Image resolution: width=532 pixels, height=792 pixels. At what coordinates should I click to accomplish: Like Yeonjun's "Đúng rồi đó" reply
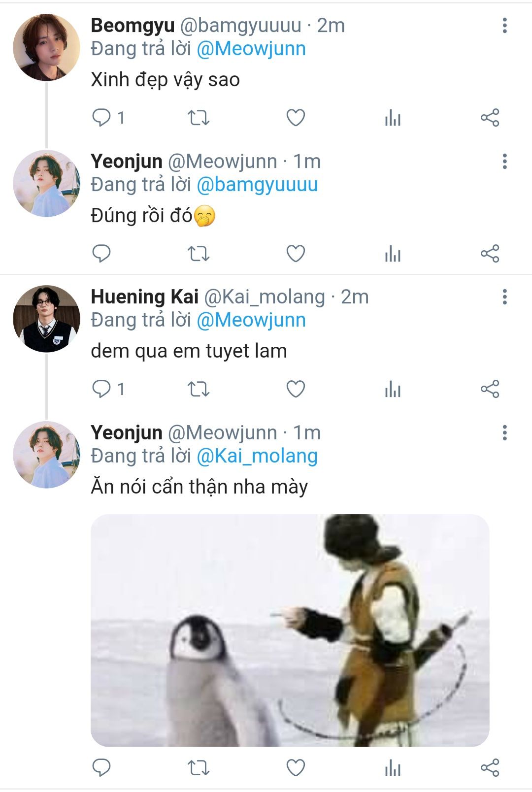[296, 254]
